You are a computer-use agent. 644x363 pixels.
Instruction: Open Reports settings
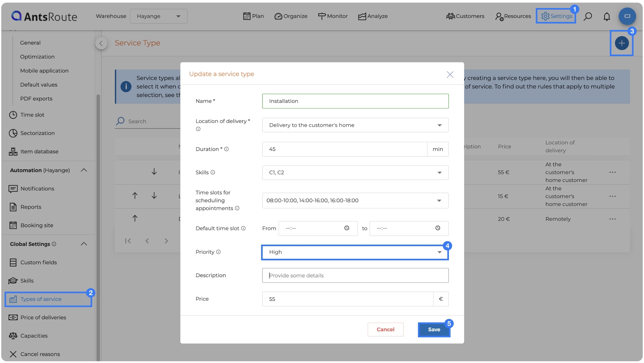tap(25, 207)
